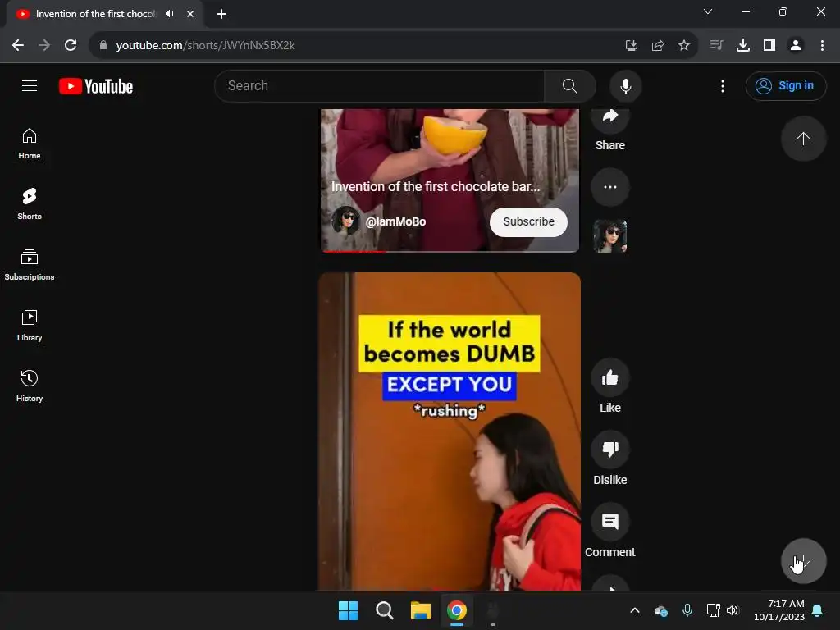Open a new browser tab

pyautogui.click(x=221, y=14)
